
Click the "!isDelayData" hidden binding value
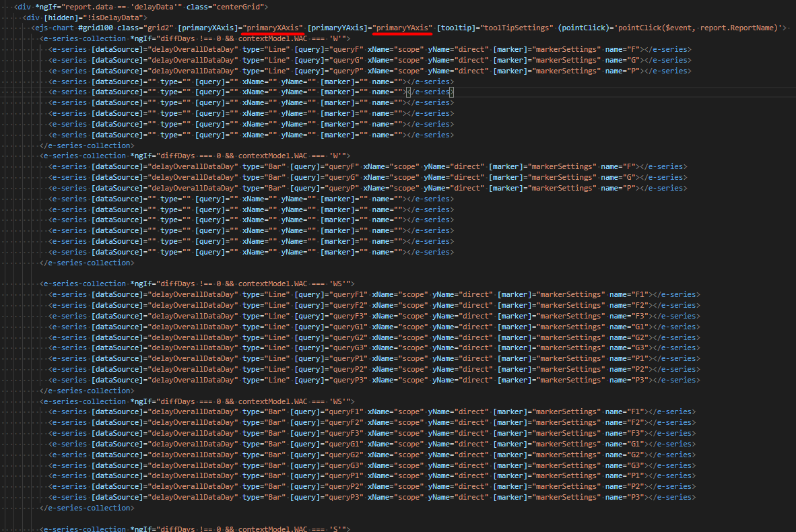113,17
